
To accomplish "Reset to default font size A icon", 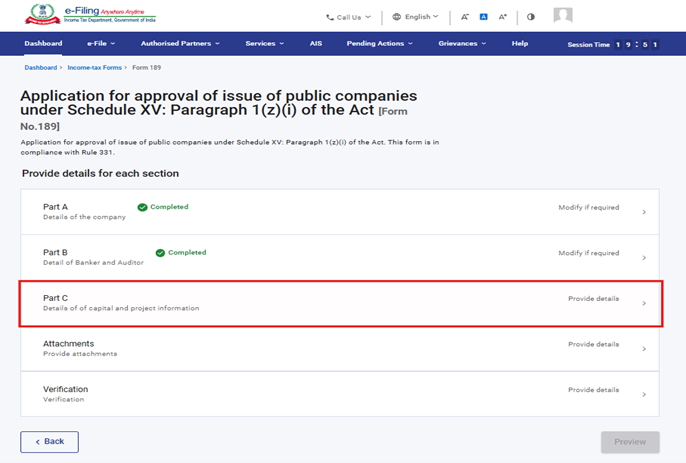I will click(x=483, y=17).
